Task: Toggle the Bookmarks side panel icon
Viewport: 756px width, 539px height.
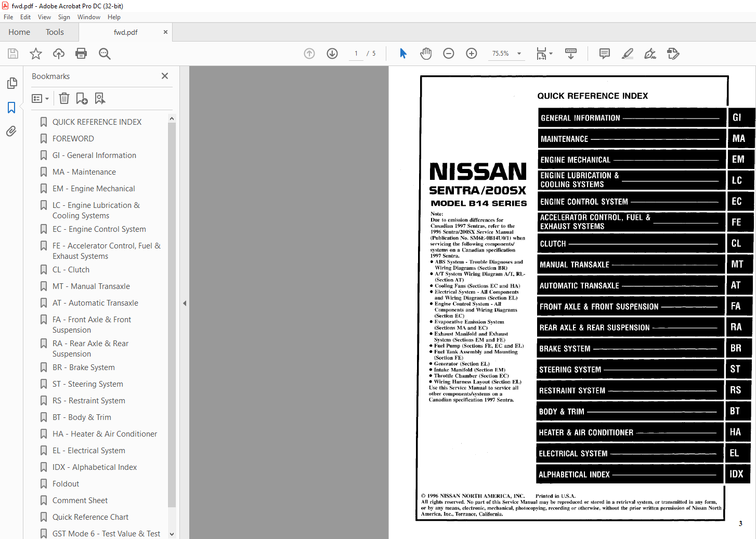Action: [x=11, y=108]
